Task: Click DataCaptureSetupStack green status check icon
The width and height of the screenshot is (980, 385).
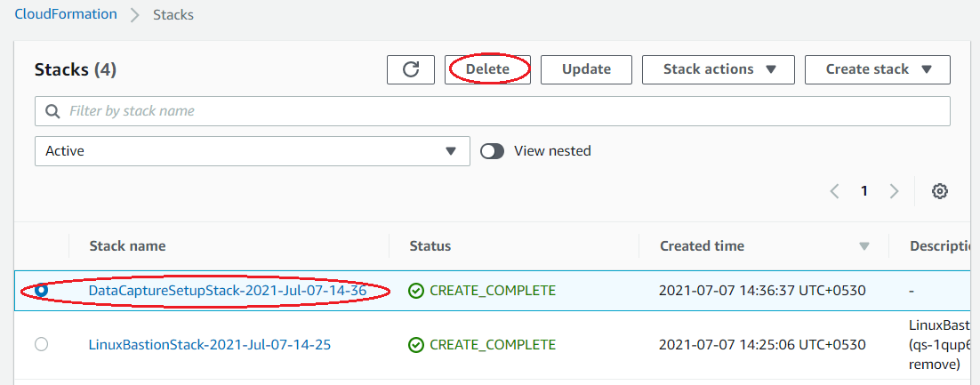Action: (x=416, y=291)
